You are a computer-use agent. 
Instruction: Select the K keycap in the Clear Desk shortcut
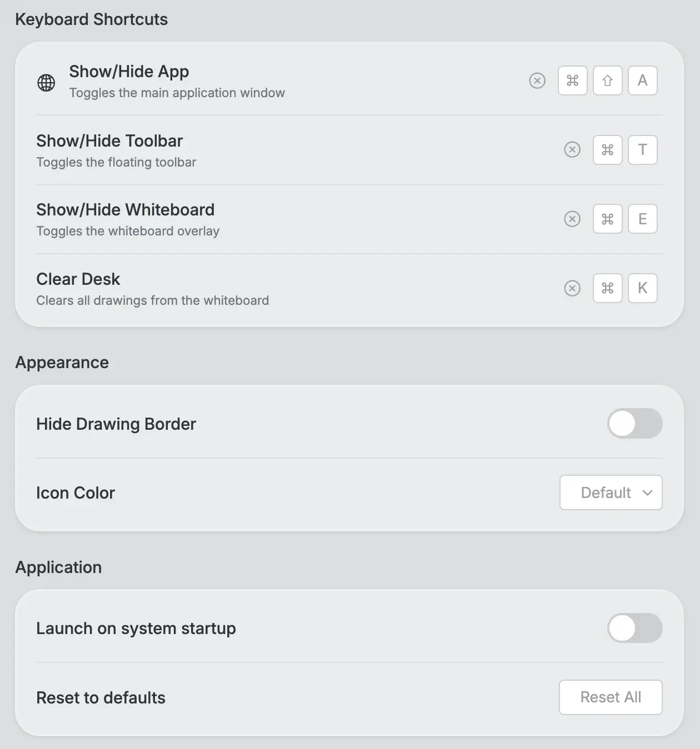[642, 288]
